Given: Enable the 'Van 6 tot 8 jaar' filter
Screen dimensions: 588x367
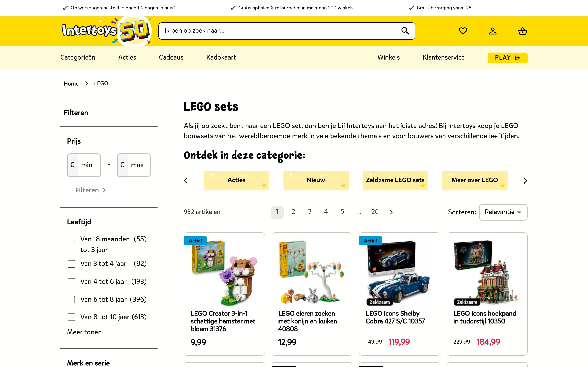Looking at the screenshot, I should [x=71, y=300].
